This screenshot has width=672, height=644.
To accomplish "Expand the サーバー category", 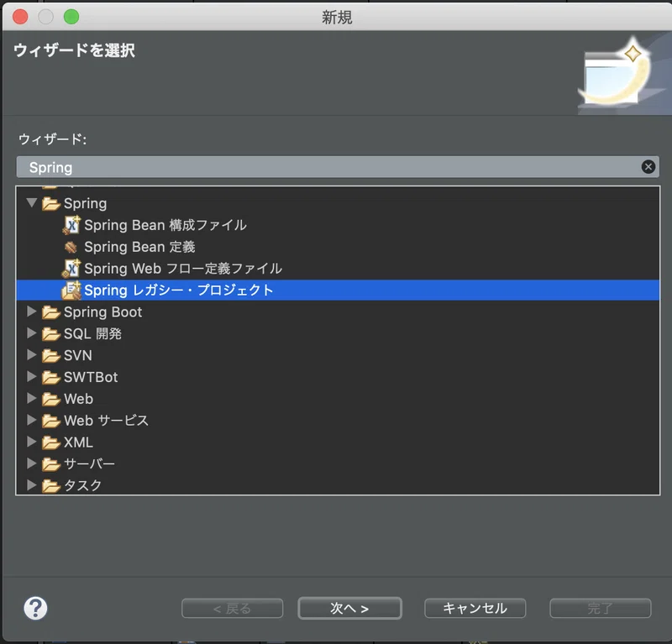I will [x=31, y=463].
